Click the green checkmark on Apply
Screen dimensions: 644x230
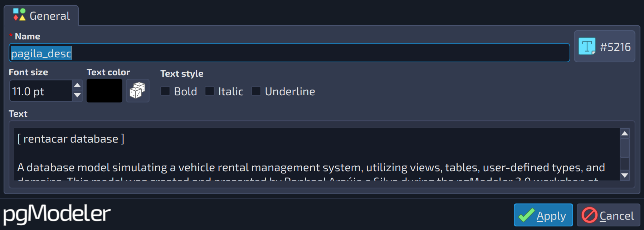click(527, 215)
